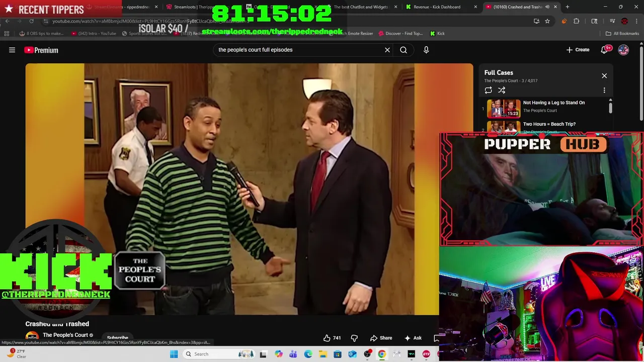This screenshot has width=644, height=362.
Task: Open Full Cases playlist three-dot options
Action: (604, 90)
